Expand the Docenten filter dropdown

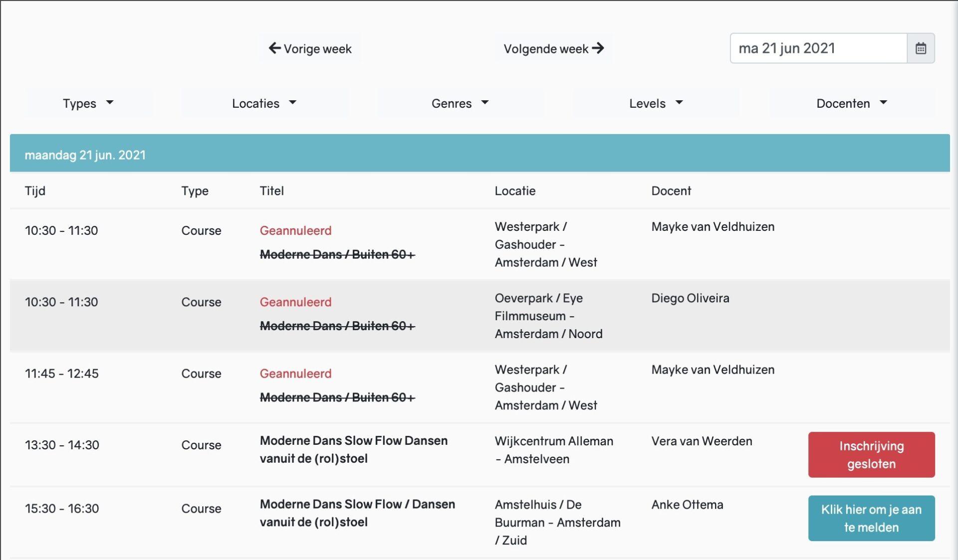pyautogui.click(x=851, y=103)
